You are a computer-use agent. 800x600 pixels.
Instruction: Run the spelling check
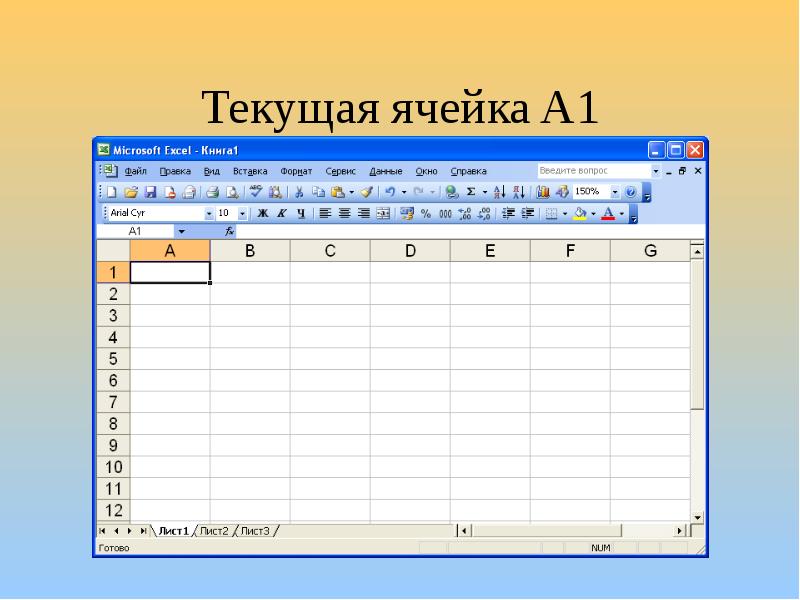[x=254, y=191]
